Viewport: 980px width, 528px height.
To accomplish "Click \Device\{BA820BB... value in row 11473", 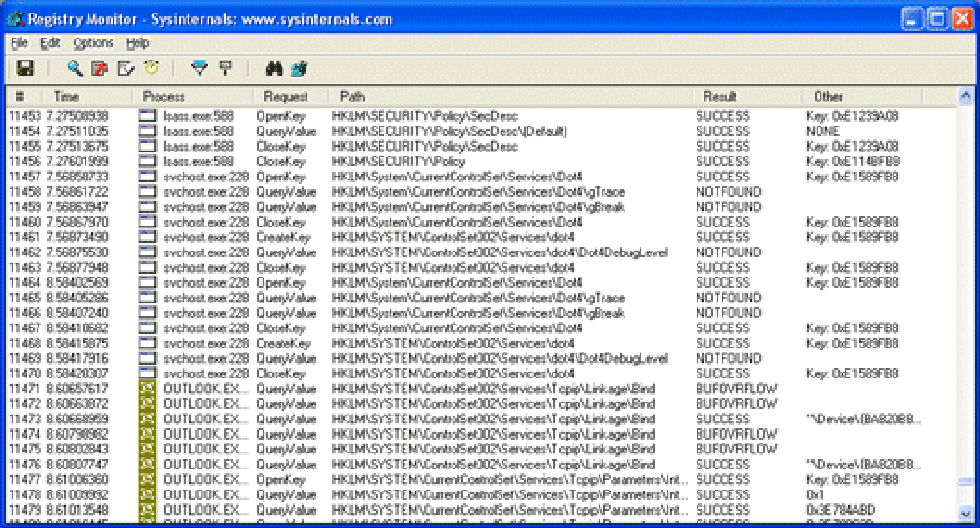I will point(864,420).
